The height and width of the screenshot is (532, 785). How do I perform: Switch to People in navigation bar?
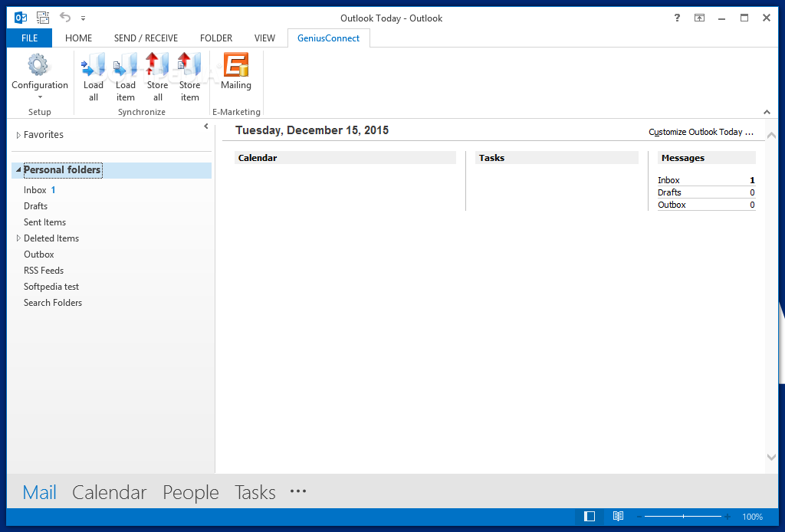click(191, 492)
